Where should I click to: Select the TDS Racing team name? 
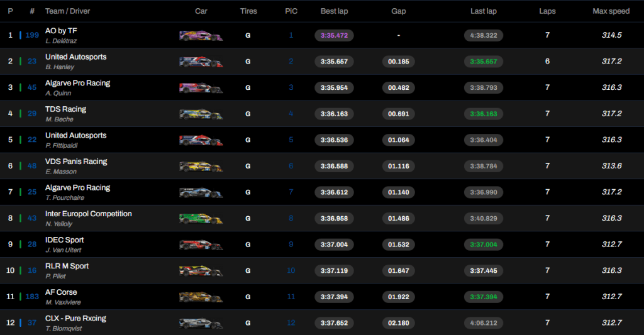click(65, 109)
